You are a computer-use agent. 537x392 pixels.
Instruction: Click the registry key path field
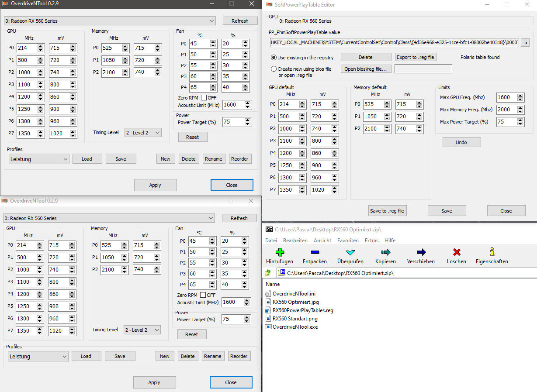395,42
